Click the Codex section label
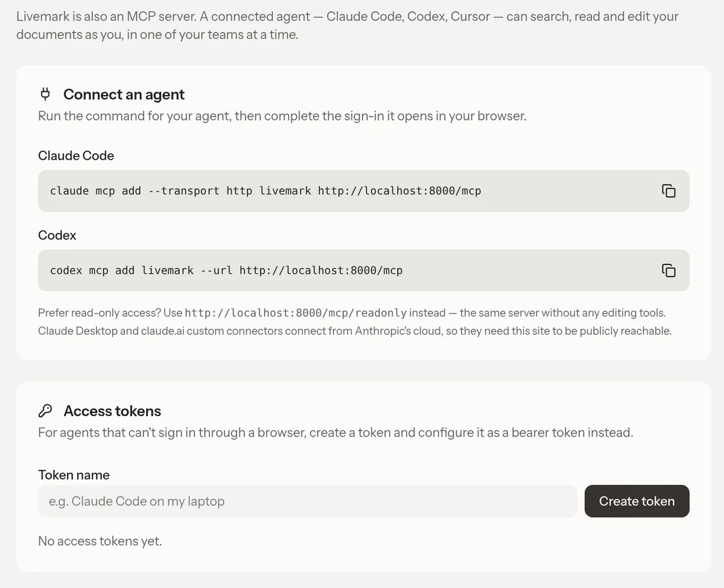The height and width of the screenshot is (588, 724). (57, 235)
